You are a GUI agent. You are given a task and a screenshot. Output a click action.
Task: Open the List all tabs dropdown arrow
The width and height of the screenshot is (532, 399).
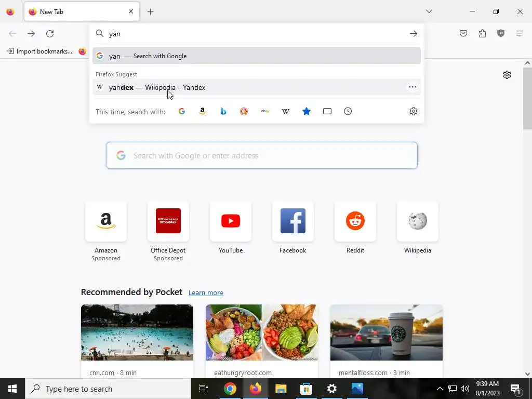[429, 11]
